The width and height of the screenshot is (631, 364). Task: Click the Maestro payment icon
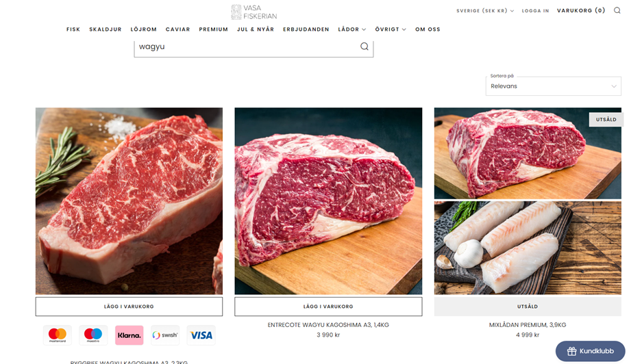93,335
